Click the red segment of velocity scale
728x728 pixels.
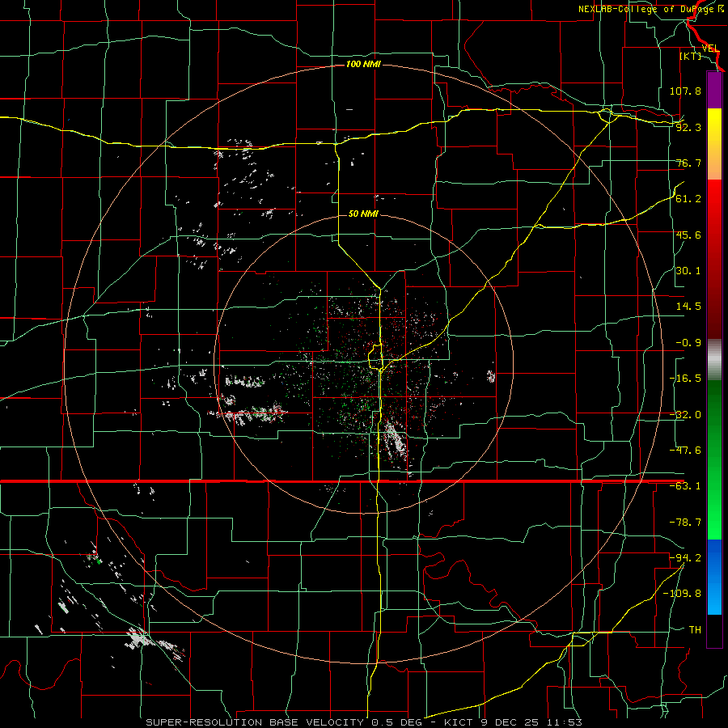click(x=714, y=259)
